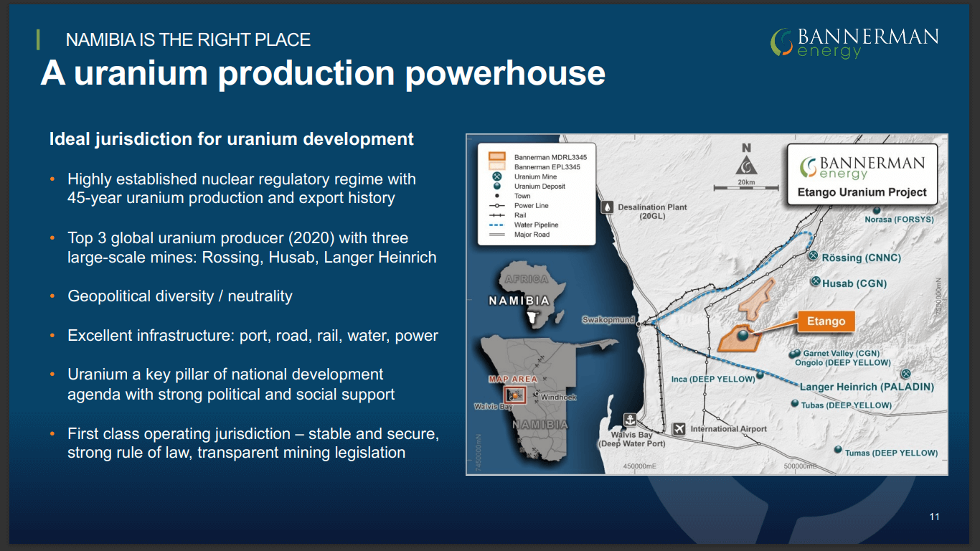980x551 pixels.
Task: Select the Rössing (CNNC) uranium mine marker
Action: tap(813, 255)
